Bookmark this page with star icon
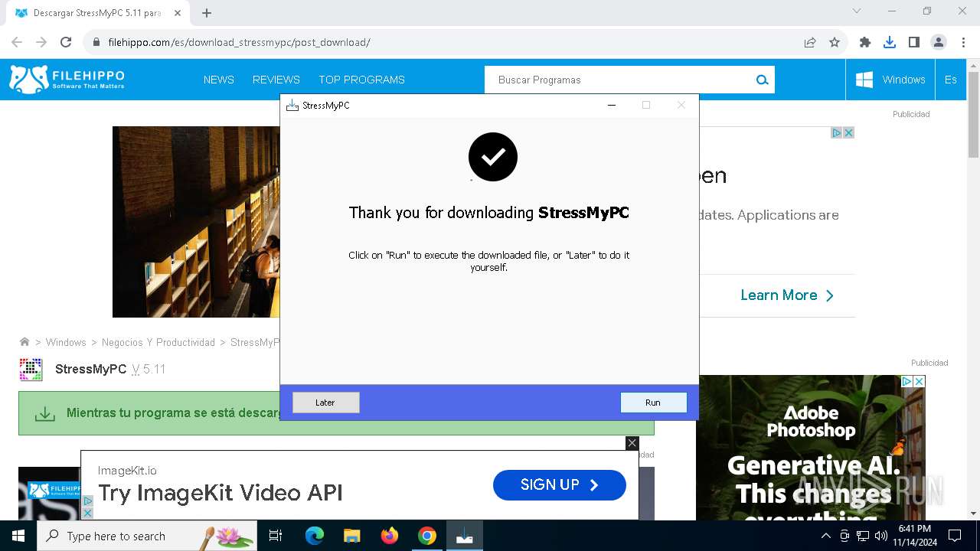 pos(835,42)
